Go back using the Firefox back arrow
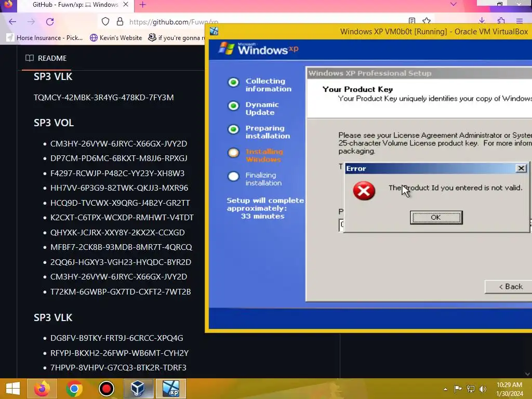The width and height of the screenshot is (532, 399). [12, 22]
